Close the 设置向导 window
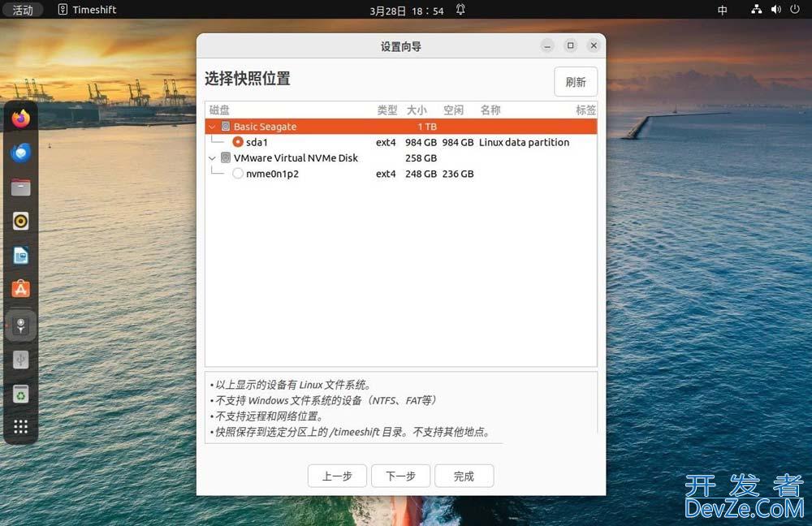Viewport: 812px width, 526px height. pyautogui.click(x=594, y=45)
